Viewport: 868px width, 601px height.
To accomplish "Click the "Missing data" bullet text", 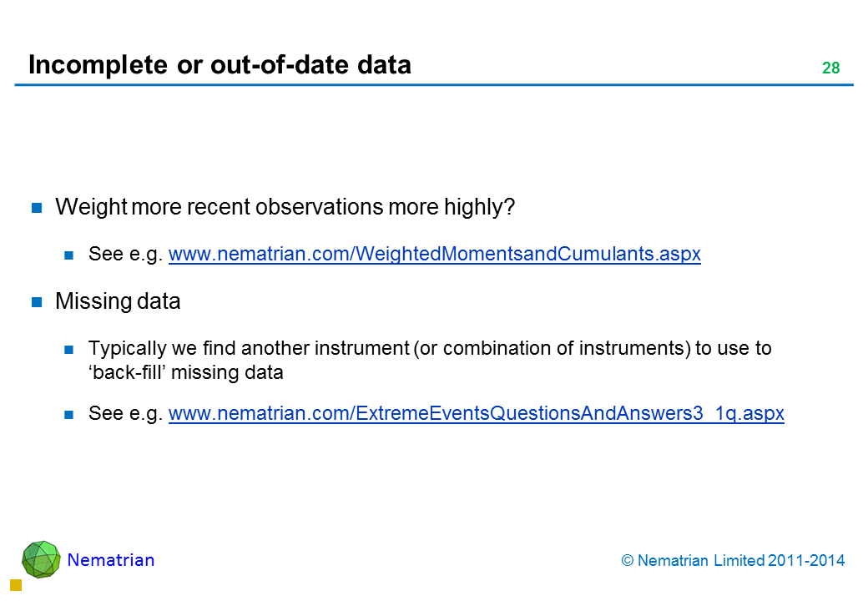I will tap(118, 302).
